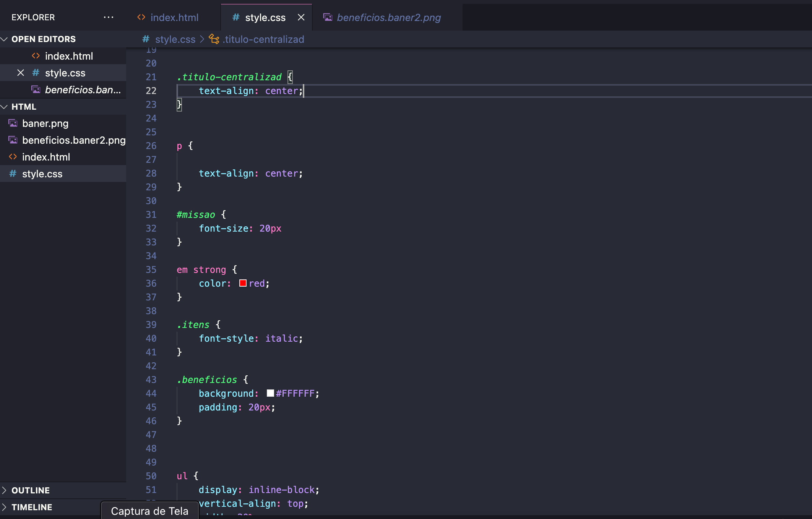Viewport: 812px width, 519px height.
Task: Click the HTML icon on index.html tab
Action: pos(141,17)
